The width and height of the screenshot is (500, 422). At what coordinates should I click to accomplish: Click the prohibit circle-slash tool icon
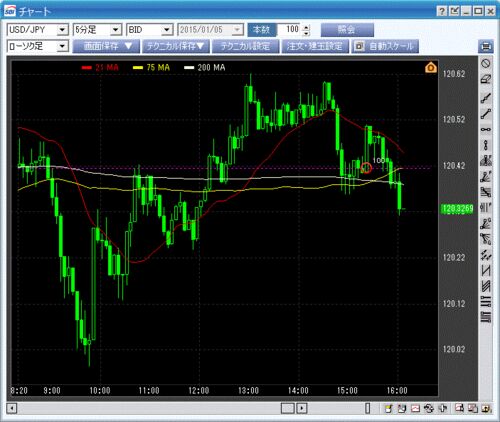pyautogui.click(x=486, y=63)
